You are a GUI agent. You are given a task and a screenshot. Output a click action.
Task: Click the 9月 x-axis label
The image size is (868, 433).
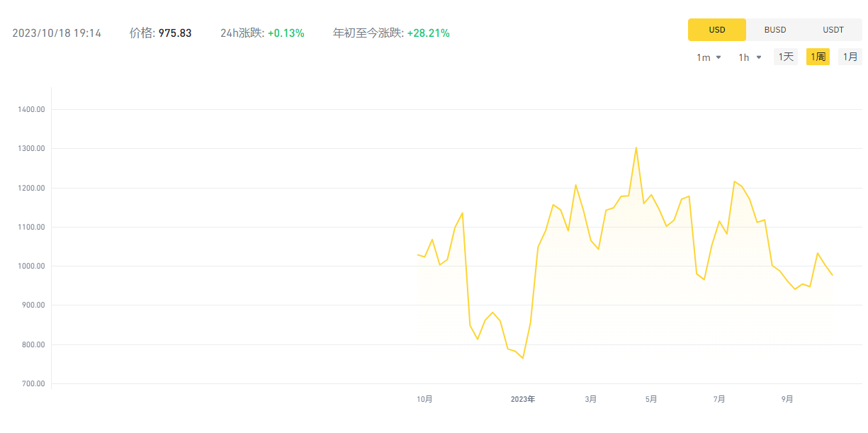(787, 399)
